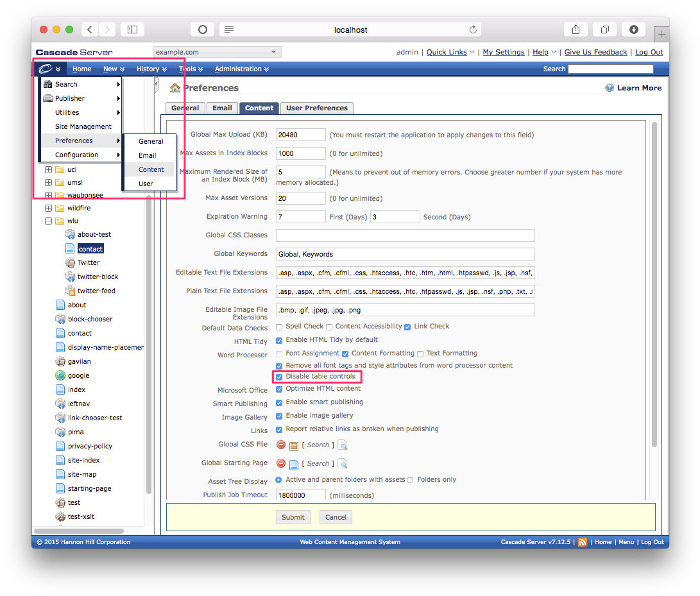Open the Safari Reader view icon

click(x=229, y=30)
